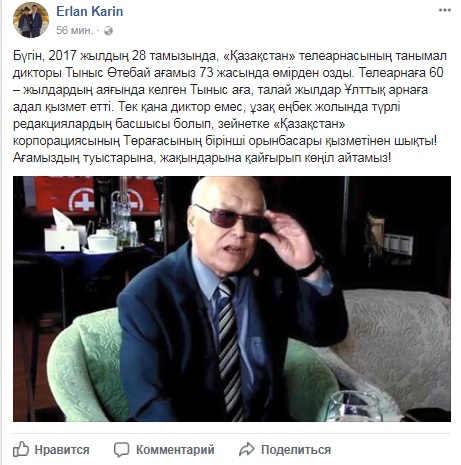
Task: Click the share arrow icon
Action: pyautogui.click(x=247, y=449)
